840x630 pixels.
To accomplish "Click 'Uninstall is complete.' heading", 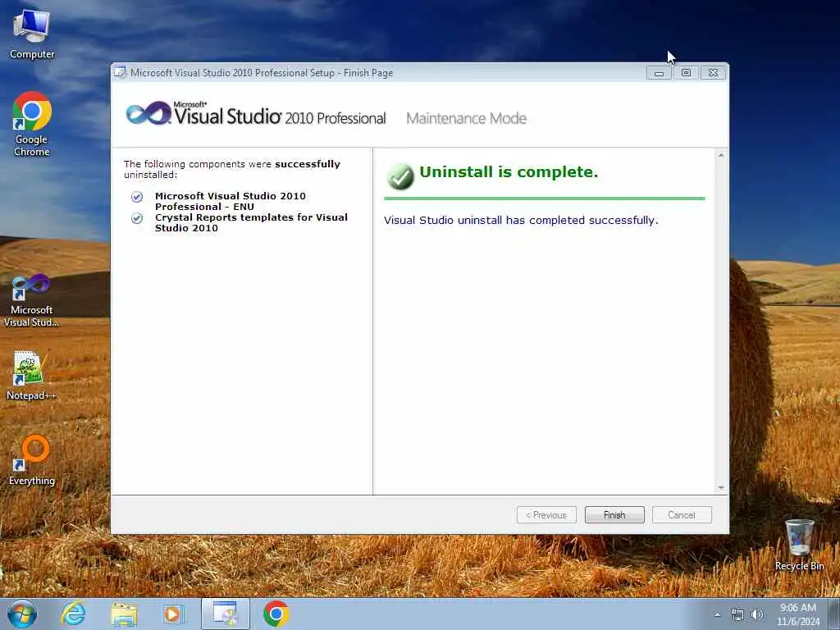I will click(x=509, y=172).
